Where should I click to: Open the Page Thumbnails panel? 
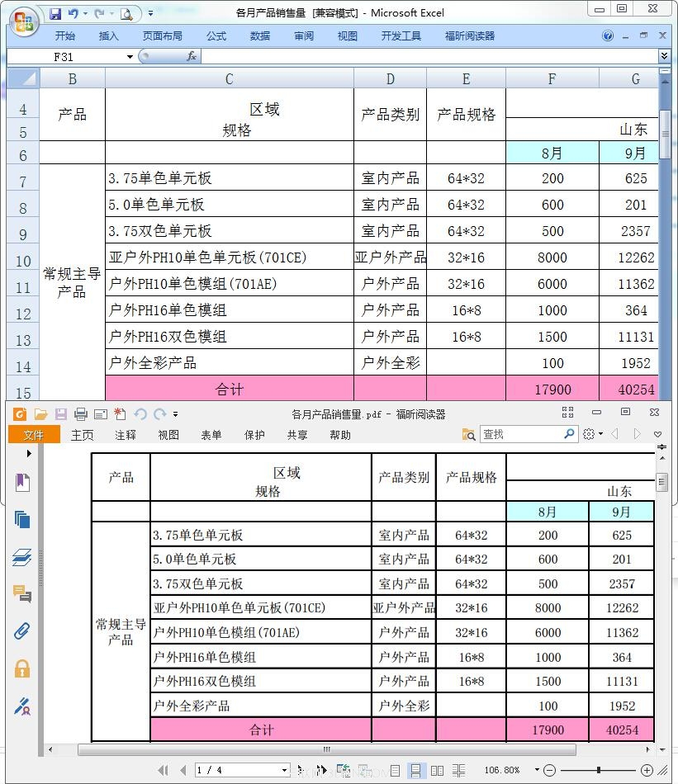(21, 520)
